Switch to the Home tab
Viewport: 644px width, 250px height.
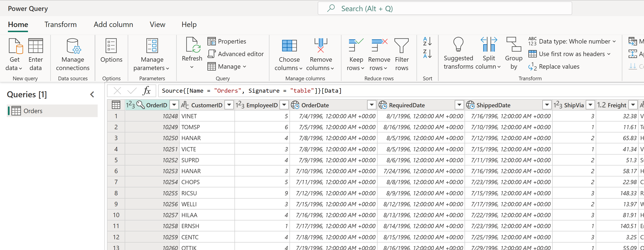[18, 24]
